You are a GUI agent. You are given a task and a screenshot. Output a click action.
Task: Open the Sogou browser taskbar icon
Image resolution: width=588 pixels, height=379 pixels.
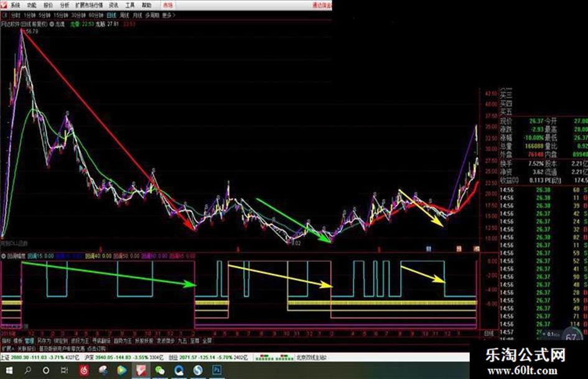click(x=198, y=370)
